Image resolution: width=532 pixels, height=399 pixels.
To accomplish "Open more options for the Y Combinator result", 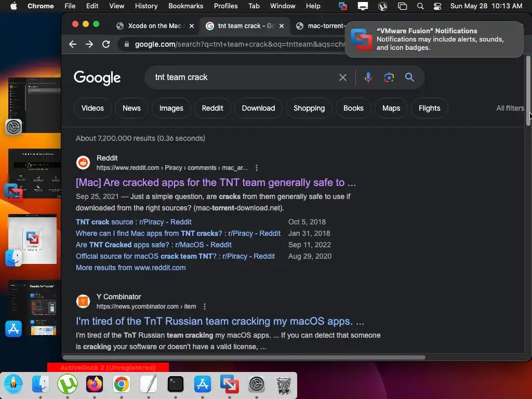I will point(205,307).
